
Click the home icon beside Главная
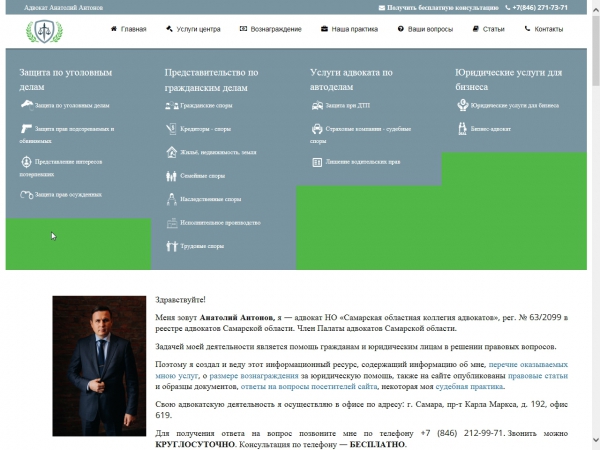pyautogui.click(x=114, y=29)
